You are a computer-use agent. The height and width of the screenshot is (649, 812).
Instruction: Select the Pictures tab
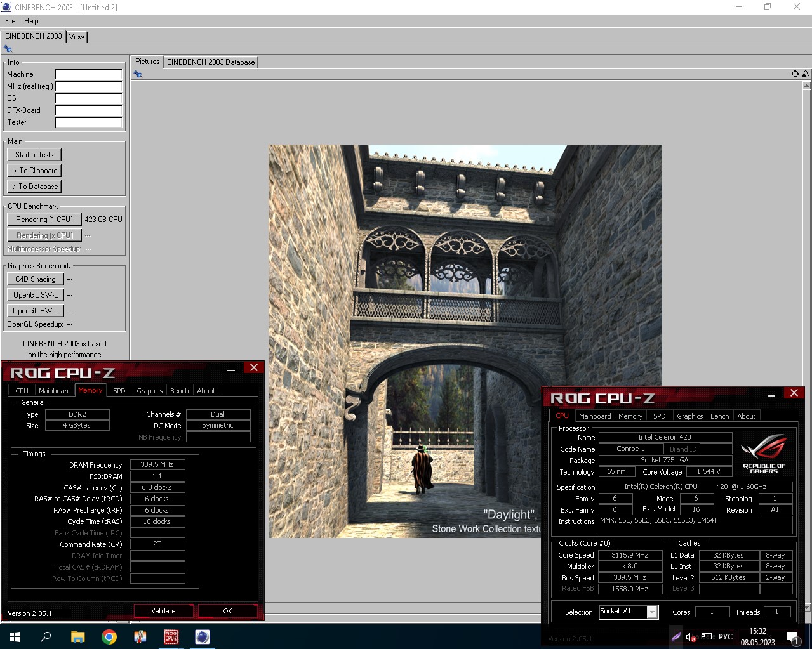[147, 62]
